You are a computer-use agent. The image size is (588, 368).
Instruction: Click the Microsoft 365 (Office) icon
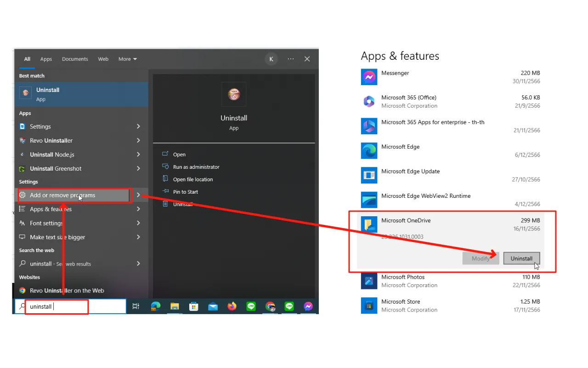369,101
